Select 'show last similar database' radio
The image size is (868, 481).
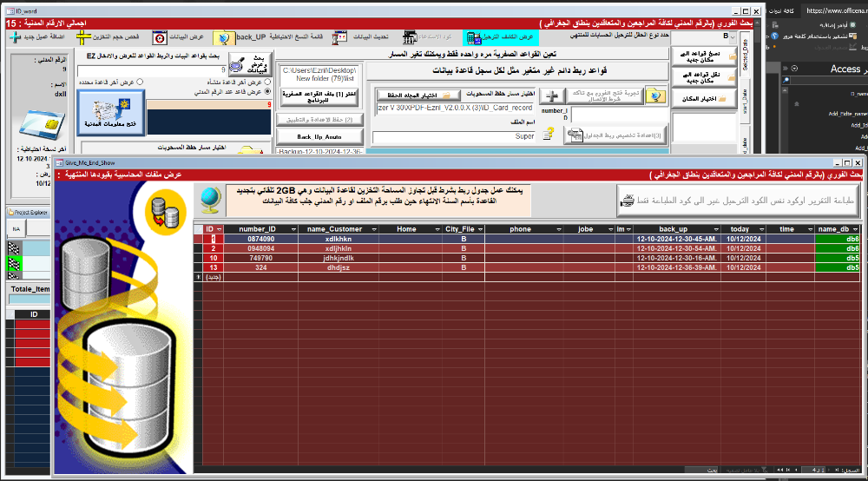[267, 82]
